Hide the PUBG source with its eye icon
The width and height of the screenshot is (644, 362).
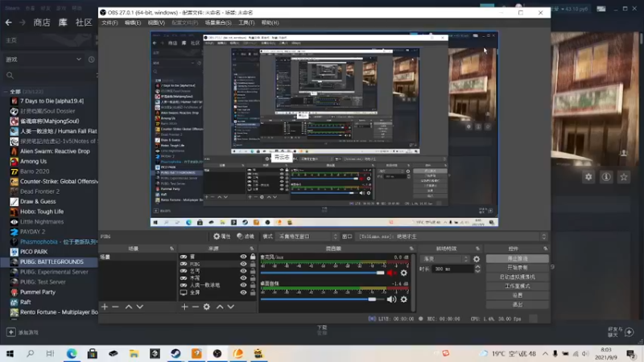click(243, 264)
